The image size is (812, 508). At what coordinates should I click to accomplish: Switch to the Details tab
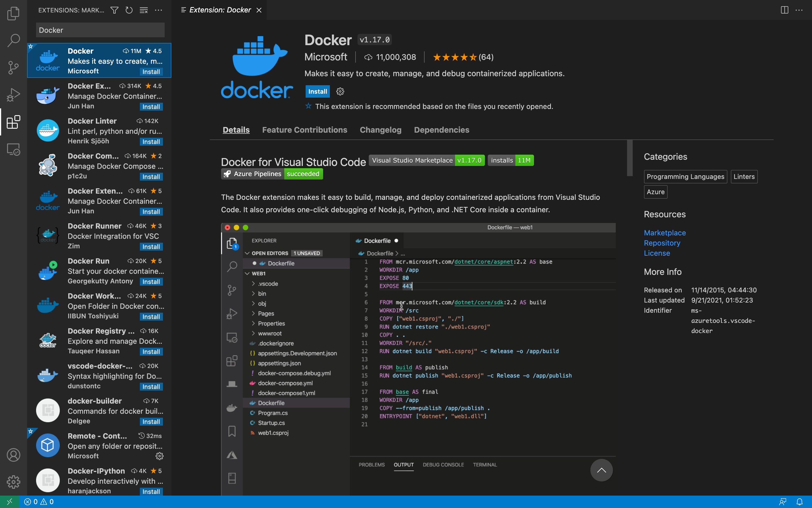pos(236,130)
